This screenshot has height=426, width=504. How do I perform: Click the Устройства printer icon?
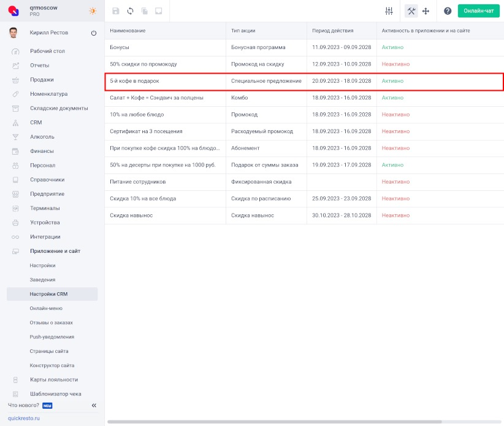15,223
